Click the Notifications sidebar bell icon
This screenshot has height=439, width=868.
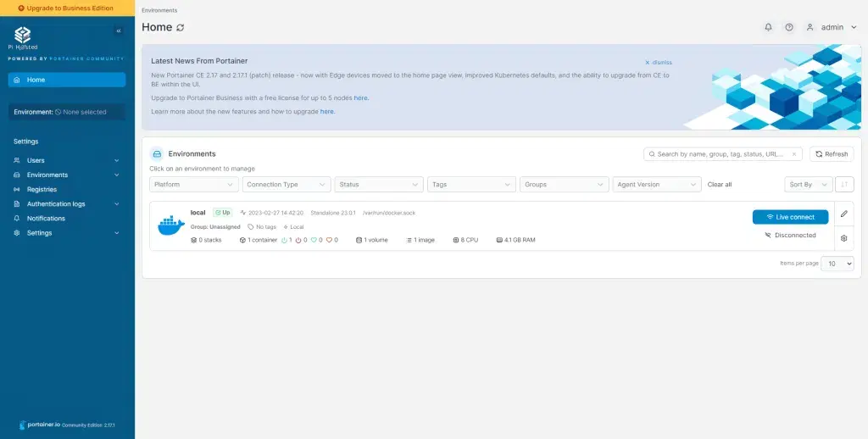(17, 219)
